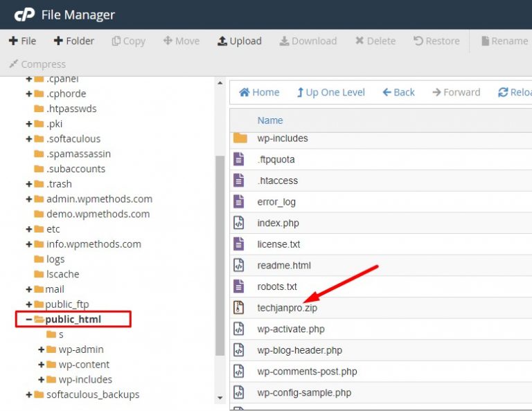This screenshot has height=411, width=532.
Task: Create a new folder with +Folder
Action: click(x=74, y=41)
